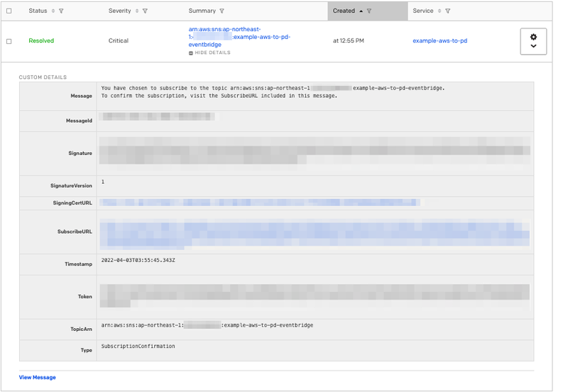The image size is (568, 392).
Task: Click the Severity column header
Action: click(119, 11)
